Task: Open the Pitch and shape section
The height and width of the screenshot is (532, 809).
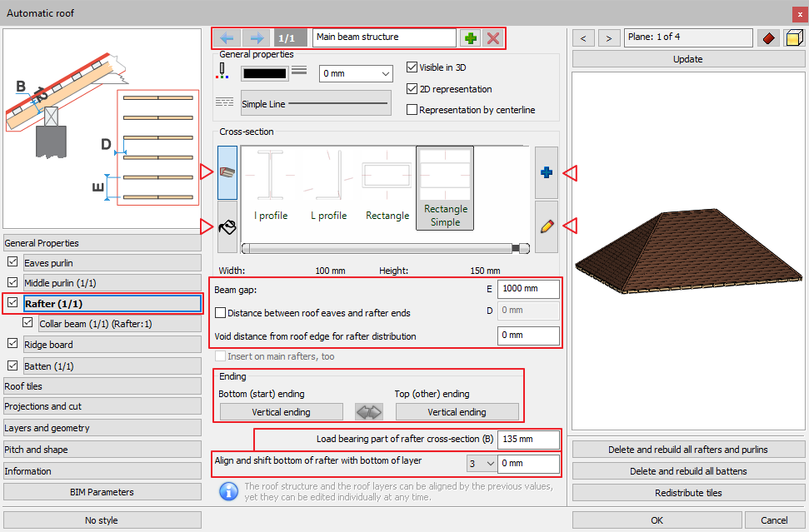Action: pyautogui.click(x=102, y=450)
